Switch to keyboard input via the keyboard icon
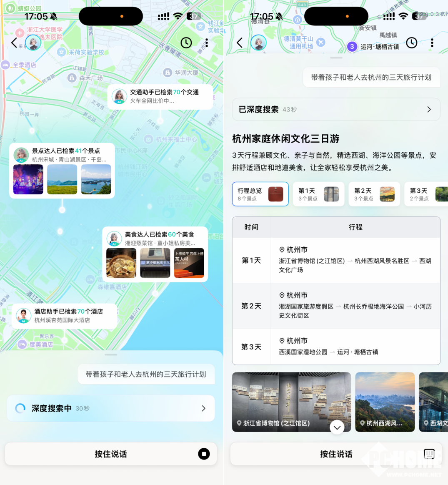This screenshot has width=448, height=485. 429,454
